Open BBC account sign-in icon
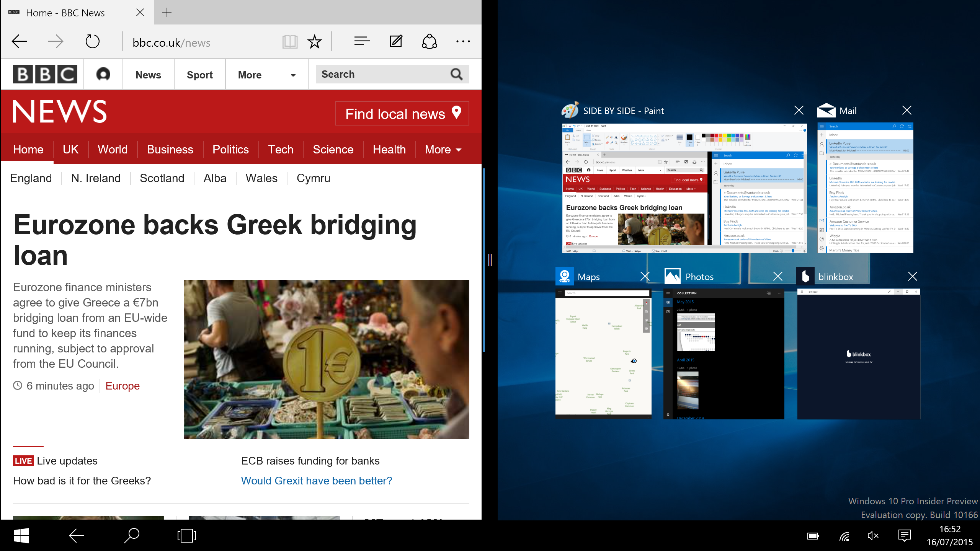This screenshot has height=551, width=980. point(103,74)
